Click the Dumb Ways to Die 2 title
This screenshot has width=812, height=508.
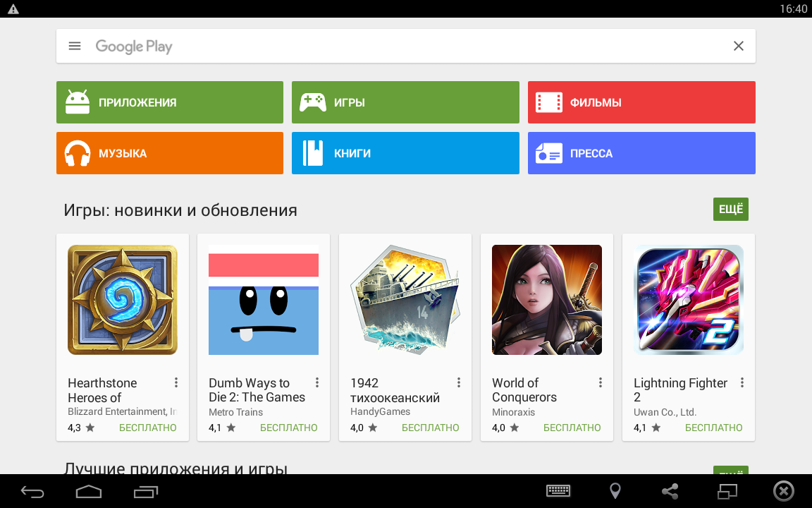[257, 390]
